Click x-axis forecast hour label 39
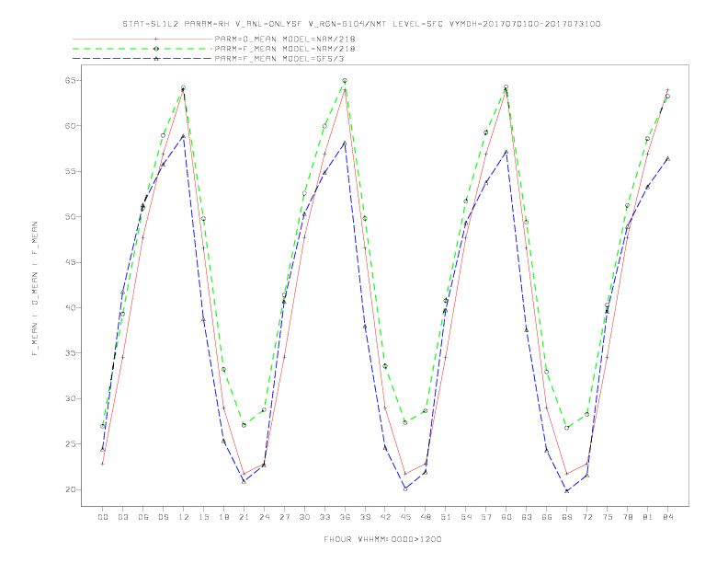728x563 pixels. tap(365, 517)
